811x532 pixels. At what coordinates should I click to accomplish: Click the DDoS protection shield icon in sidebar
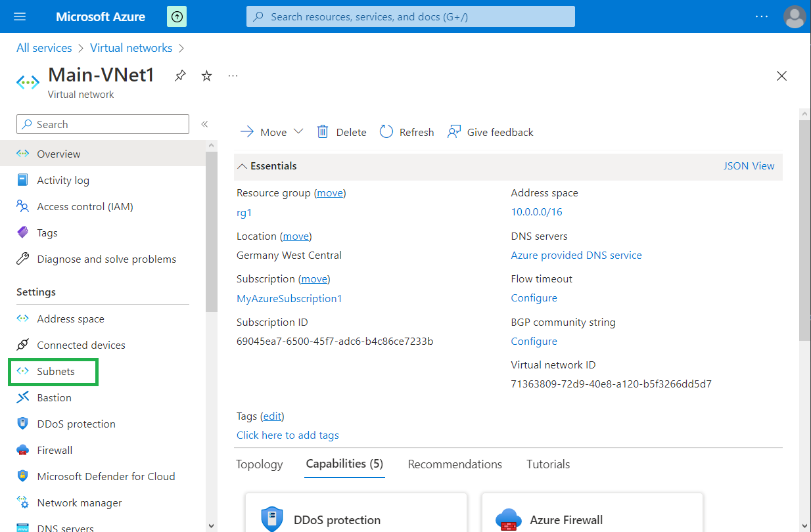(23, 424)
